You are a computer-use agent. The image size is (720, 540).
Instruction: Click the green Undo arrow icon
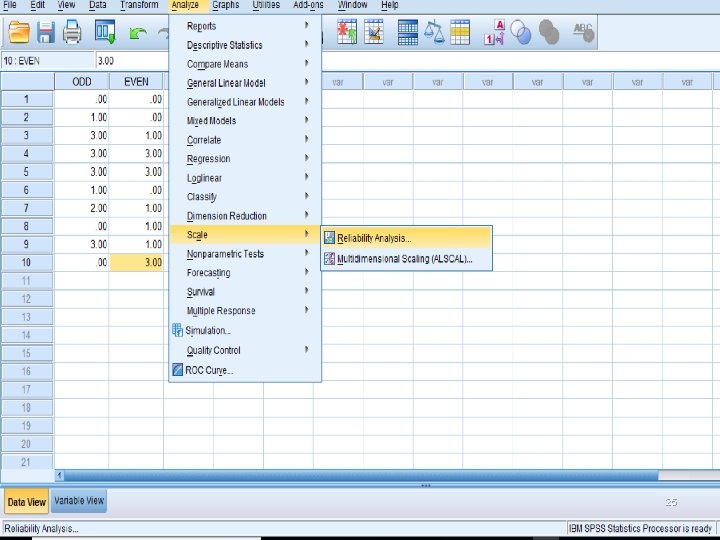click(x=138, y=33)
